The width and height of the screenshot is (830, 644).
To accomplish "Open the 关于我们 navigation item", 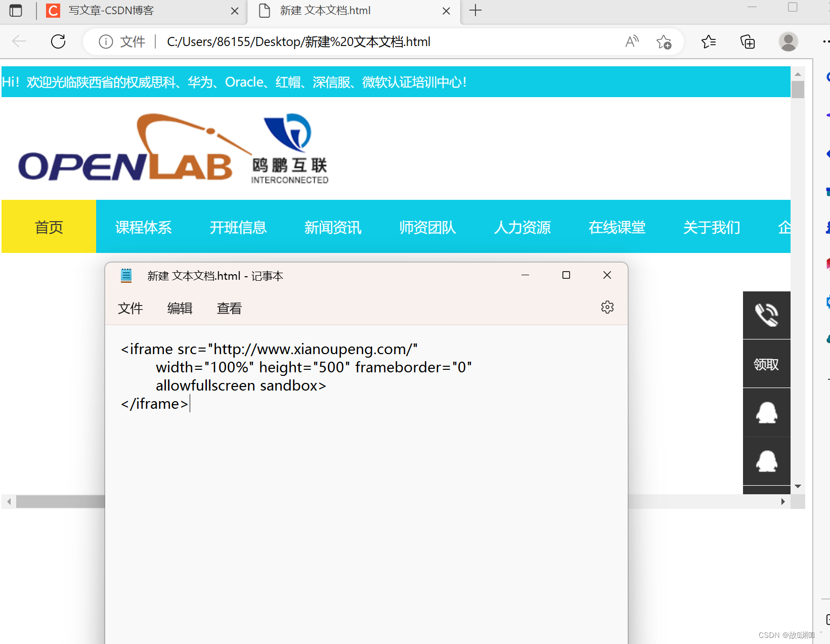I will tap(711, 227).
